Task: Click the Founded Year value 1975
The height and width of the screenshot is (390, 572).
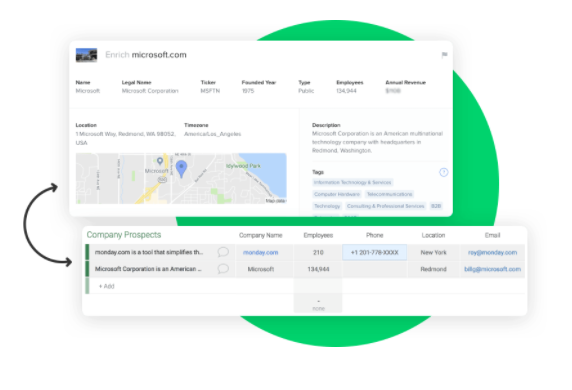Action: coord(248,91)
